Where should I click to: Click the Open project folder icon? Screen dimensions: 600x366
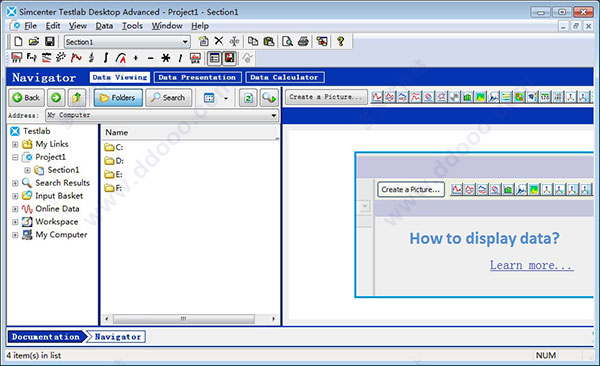point(34,41)
